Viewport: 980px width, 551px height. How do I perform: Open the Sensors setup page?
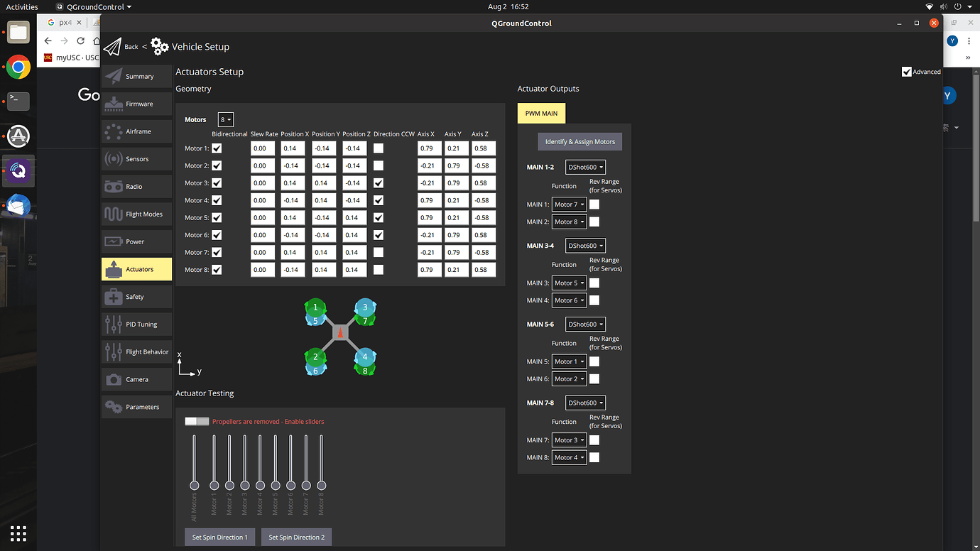[136, 158]
